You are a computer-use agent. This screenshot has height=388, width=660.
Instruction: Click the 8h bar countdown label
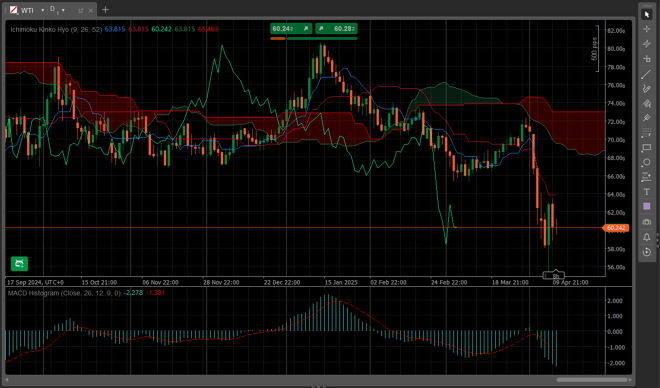pos(554,276)
